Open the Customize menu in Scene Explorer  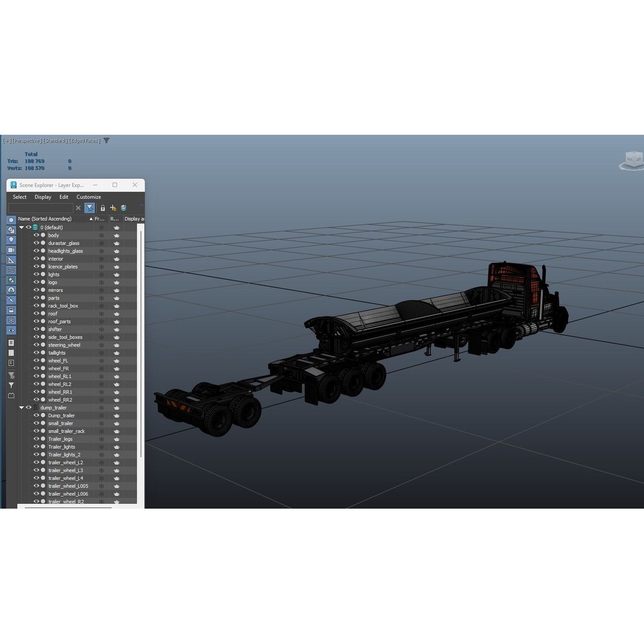tap(88, 197)
